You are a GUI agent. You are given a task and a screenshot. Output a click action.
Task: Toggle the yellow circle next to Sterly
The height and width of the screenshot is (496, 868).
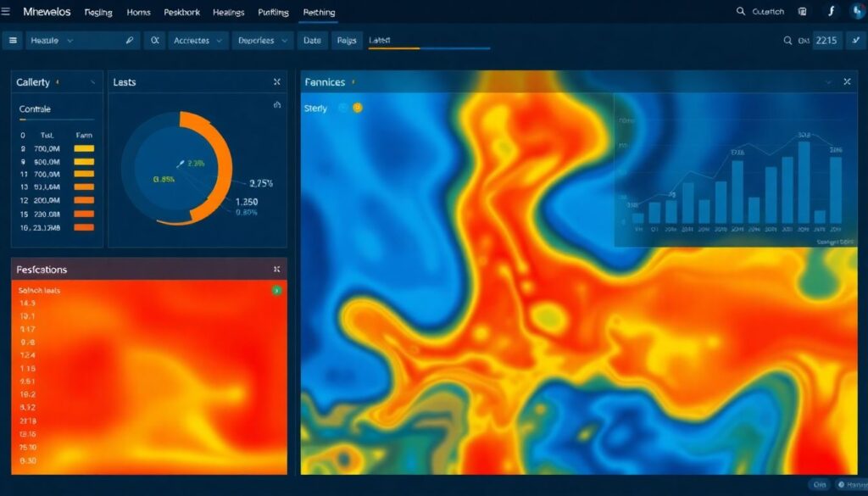pyautogui.click(x=357, y=109)
